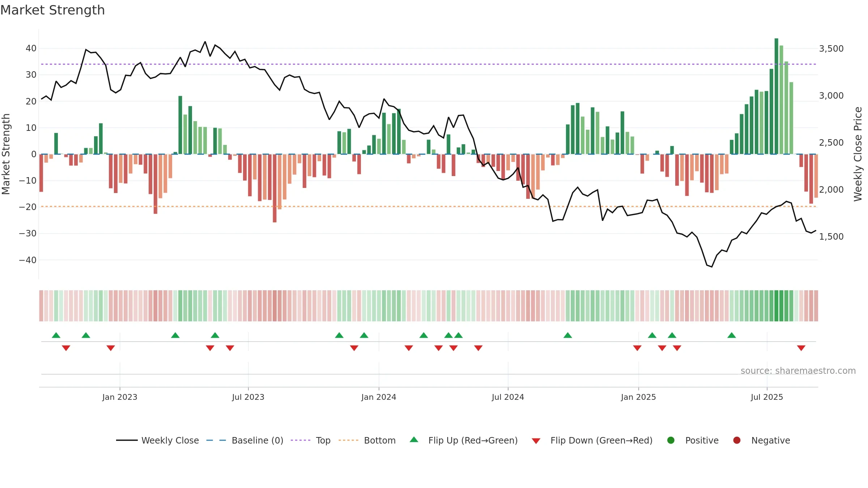The height and width of the screenshot is (488, 868).
Task: Toggle the Flip Up (Red→Green) legend label
Action: point(473,440)
